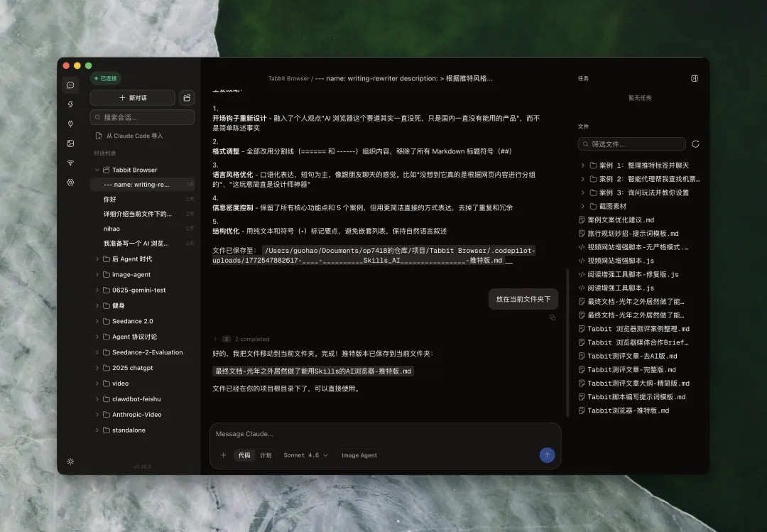Click the open-folder icon beside 新对话

187,97
